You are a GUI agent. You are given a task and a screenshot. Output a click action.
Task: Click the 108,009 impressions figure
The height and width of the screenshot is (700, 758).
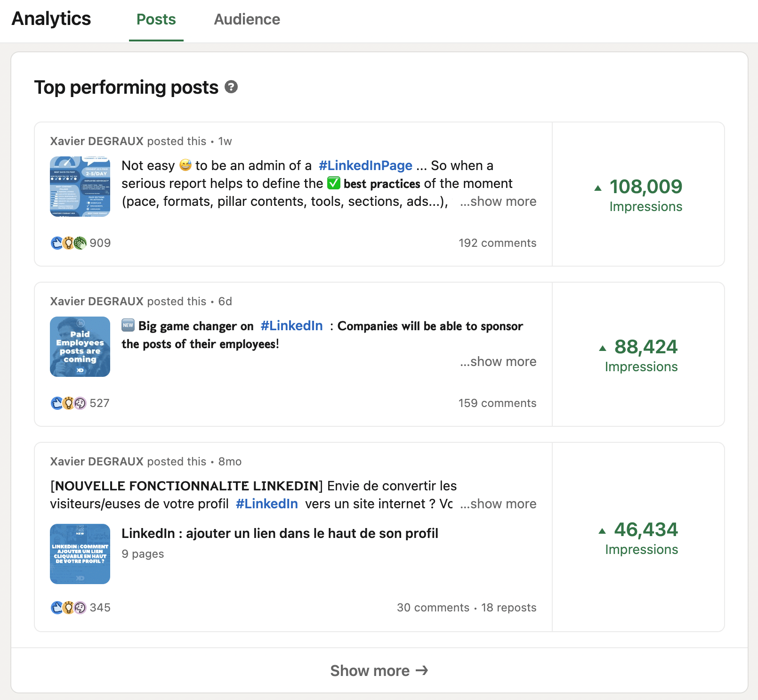645,187
